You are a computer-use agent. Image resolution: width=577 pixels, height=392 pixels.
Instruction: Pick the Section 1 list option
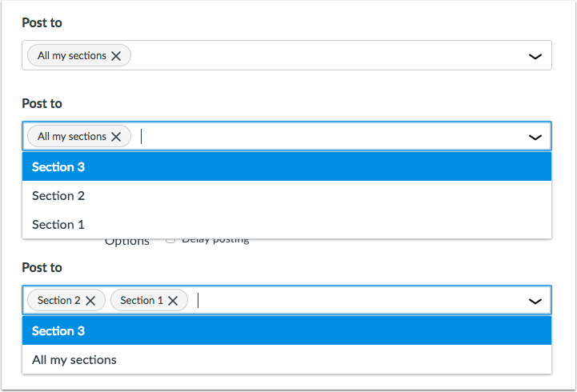pyautogui.click(x=286, y=225)
